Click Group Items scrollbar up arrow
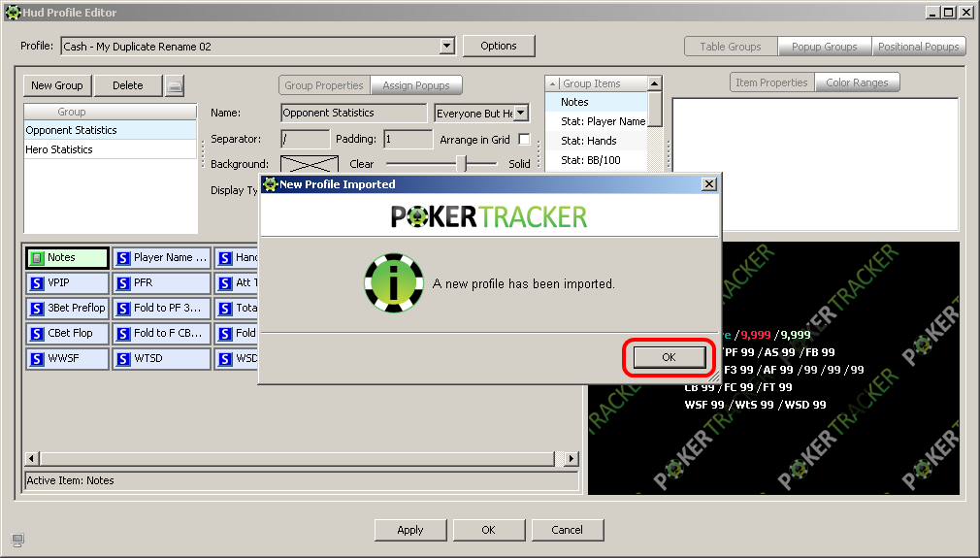 pyautogui.click(x=654, y=83)
